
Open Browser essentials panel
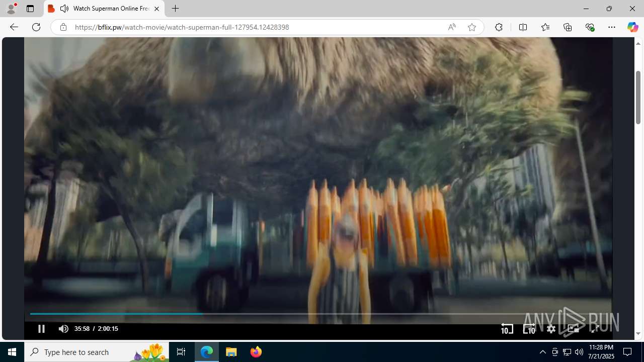pos(590,27)
